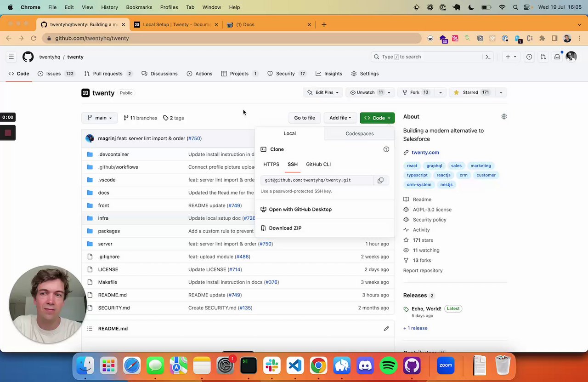Screen dimensions: 588x382
Task: Open the Security tab
Action: pyautogui.click(x=287, y=74)
